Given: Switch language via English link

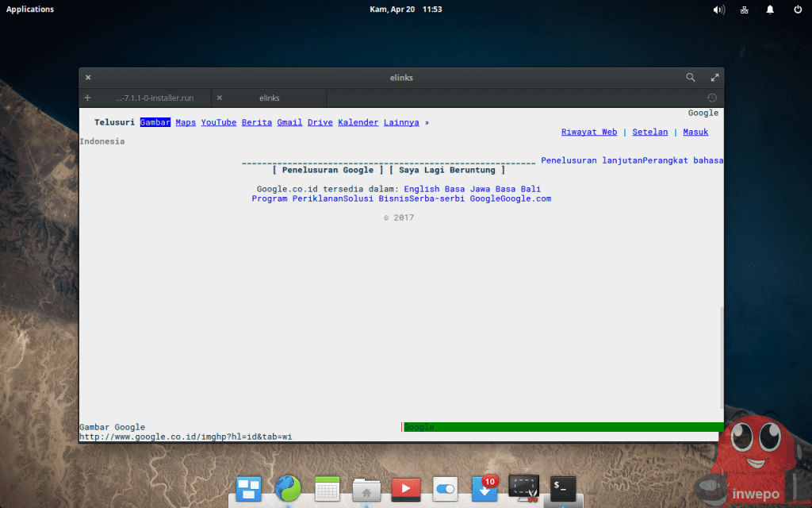Looking at the screenshot, I should pos(422,189).
